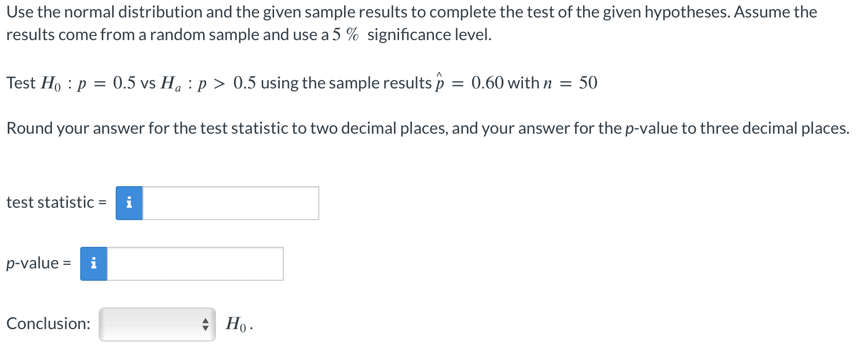Click the info icon beside test statistic field

point(129,203)
